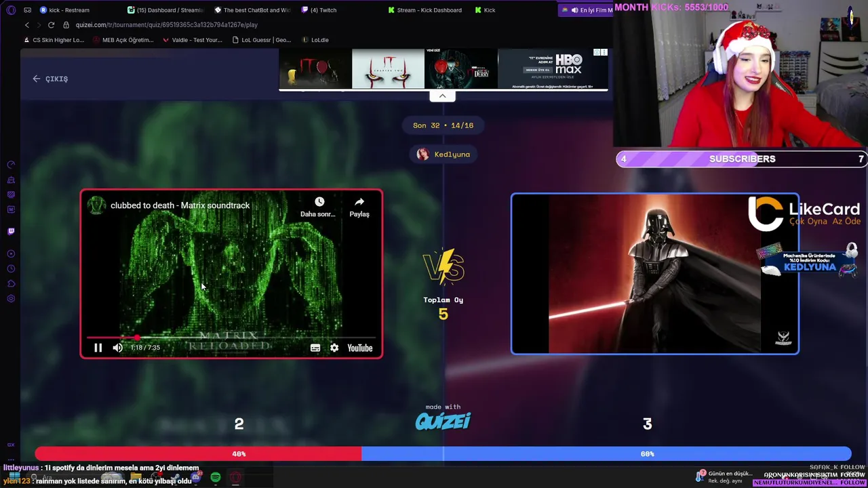868x488 pixels.
Task: Click the Watch Later clock icon
Action: [x=319, y=202]
